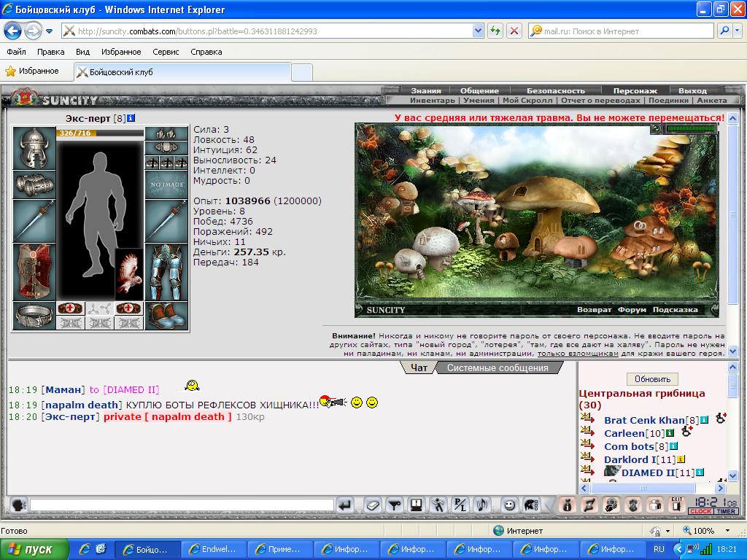This screenshot has width=747, height=560.
Task: Open info icon beside Carleen[10]
Action: 670,433
